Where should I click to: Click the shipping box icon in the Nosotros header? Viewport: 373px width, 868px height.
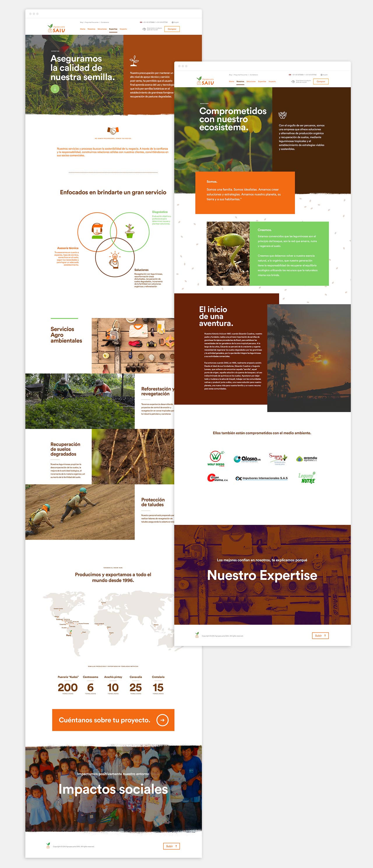(x=293, y=82)
